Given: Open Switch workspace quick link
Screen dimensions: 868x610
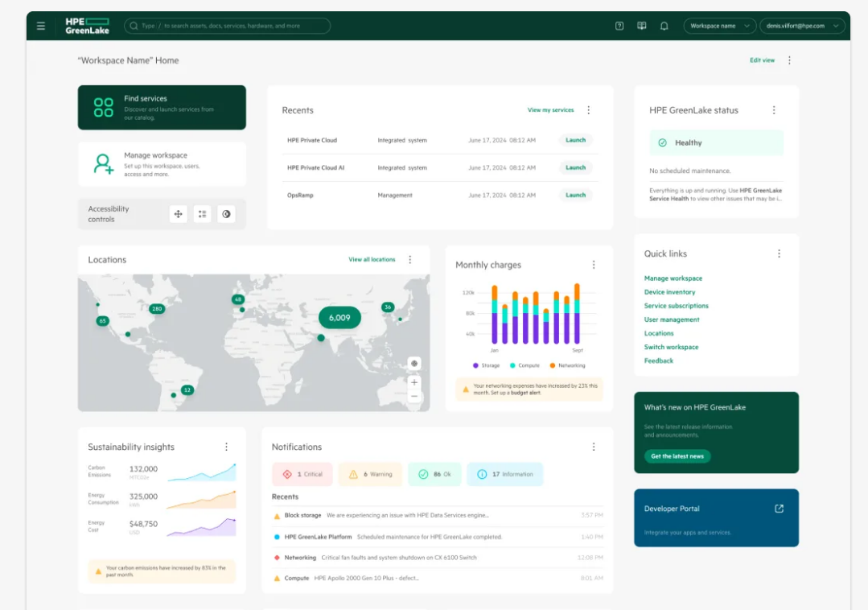Looking at the screenshot, I should coord(671,348).
